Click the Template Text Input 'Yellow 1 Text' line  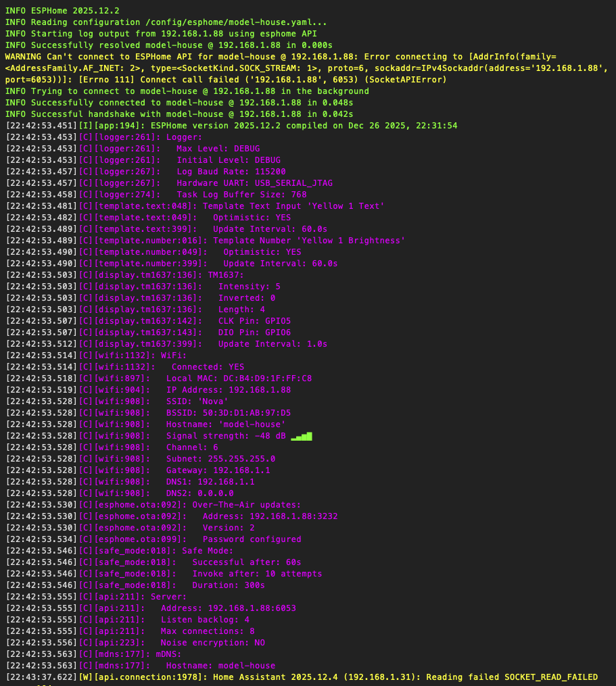tap(293, 206)
